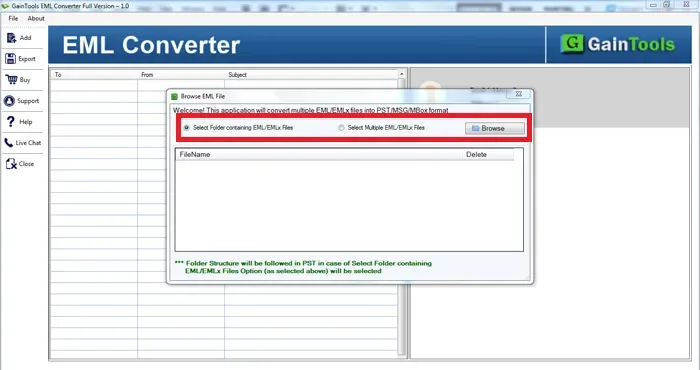The width and height of the screenshot is (700, 370).
Task: Click the Help question mark icon
Action: (11, 121)
